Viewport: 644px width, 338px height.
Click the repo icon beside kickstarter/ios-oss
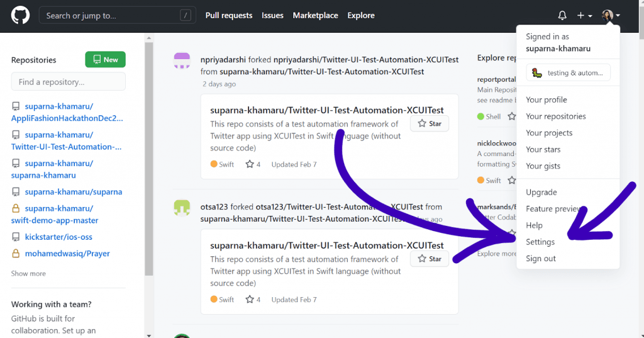(x=16, y=237)
